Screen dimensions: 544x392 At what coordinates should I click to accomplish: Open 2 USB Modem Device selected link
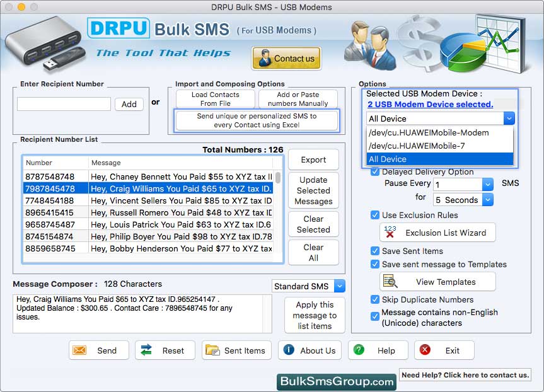click(430, 105)
